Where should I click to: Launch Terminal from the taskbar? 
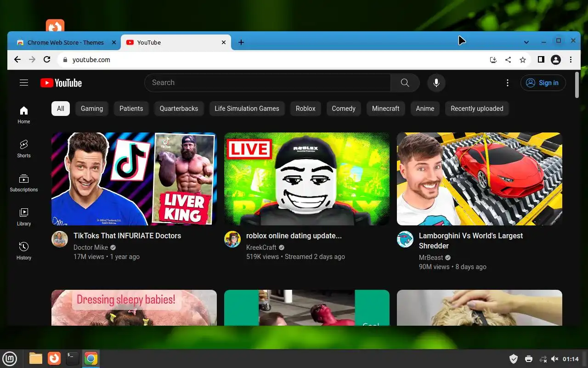(x=72, y=358)
